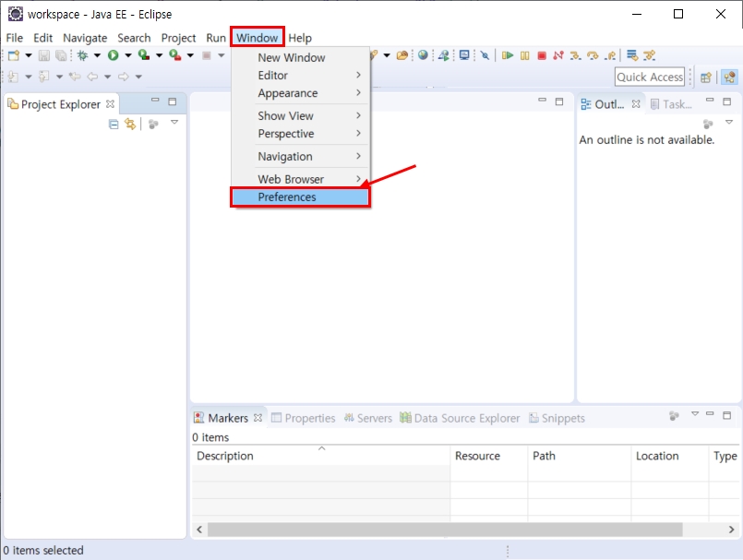Open the Back history dropdown arrow
Image resolution: width=743 pixels, height=560 pixels.
108,77
